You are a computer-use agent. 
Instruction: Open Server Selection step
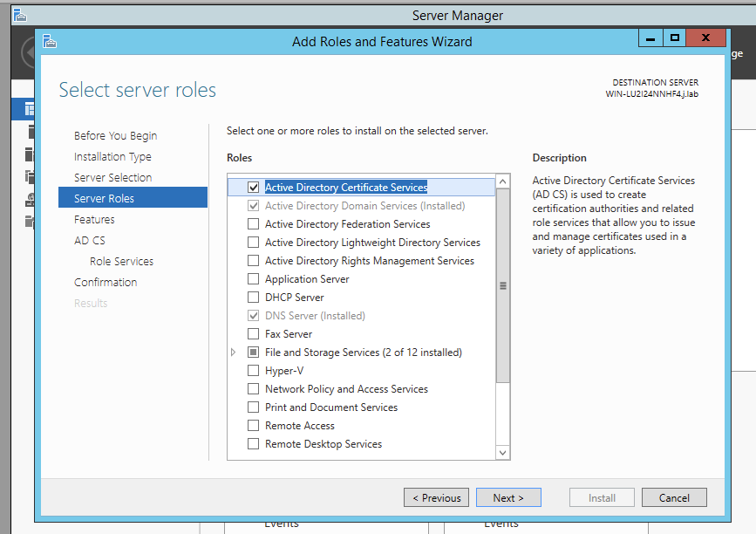[112, 177]
